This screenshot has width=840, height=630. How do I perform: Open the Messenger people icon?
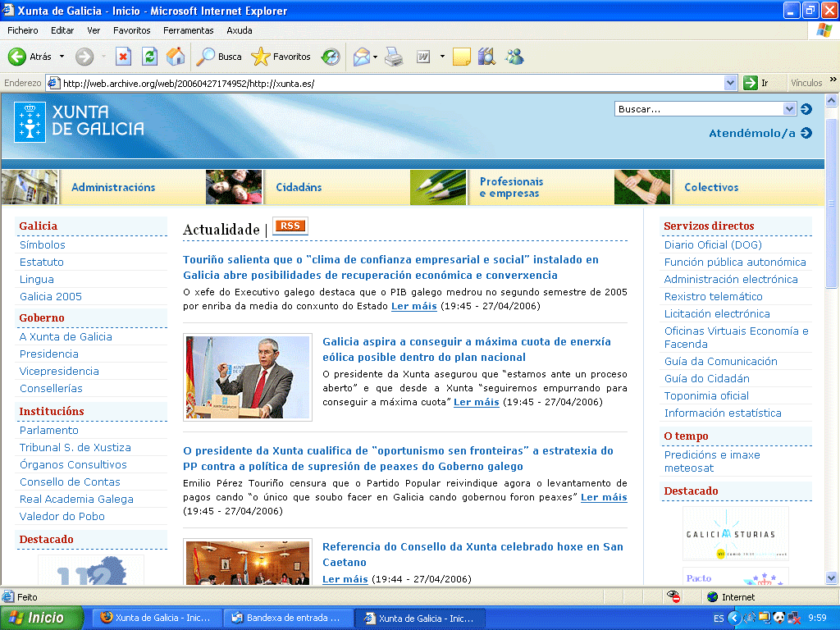(514, 57)
